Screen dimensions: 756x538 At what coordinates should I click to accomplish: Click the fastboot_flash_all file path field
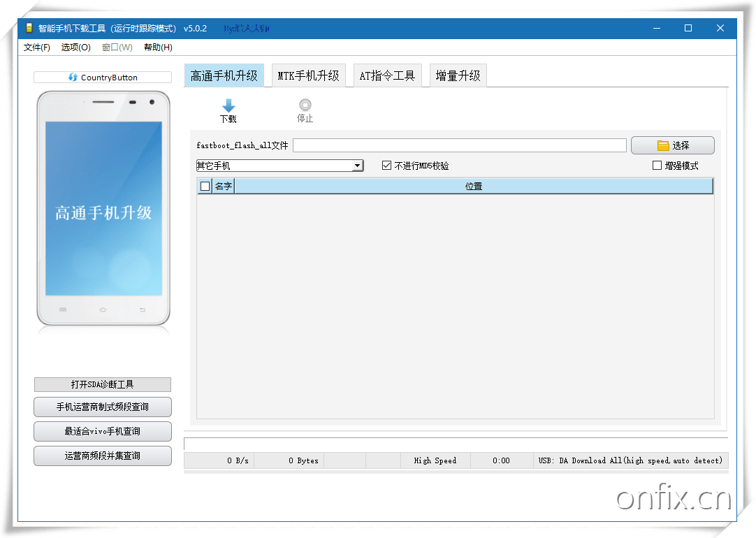pos(459,145)
